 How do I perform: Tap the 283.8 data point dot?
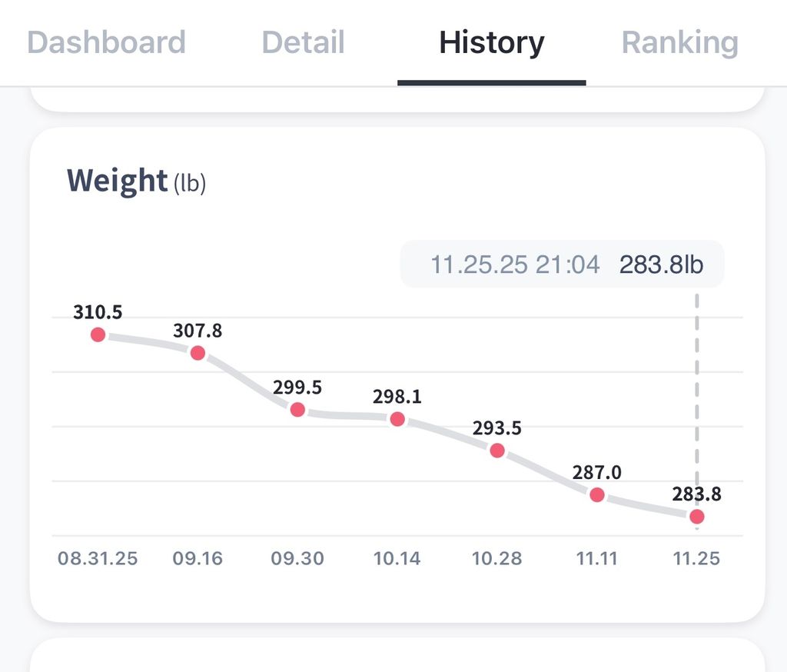pyautogui.click(x=696, y=516)
